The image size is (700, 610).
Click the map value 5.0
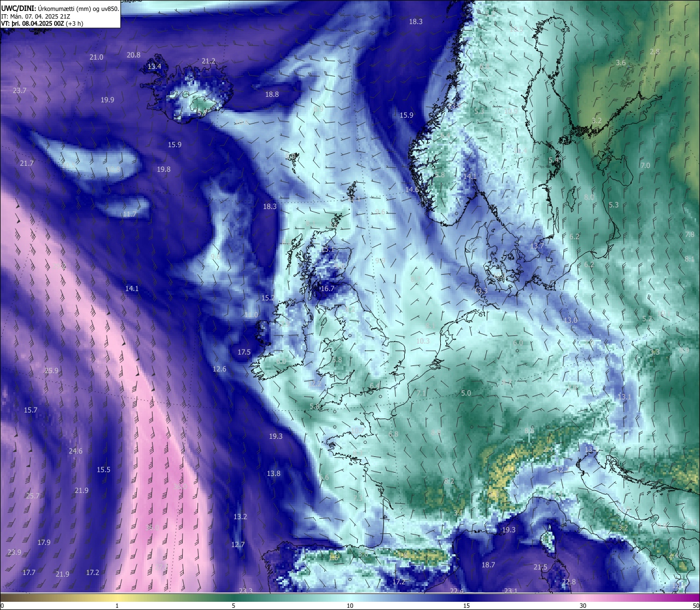point(466,393)
